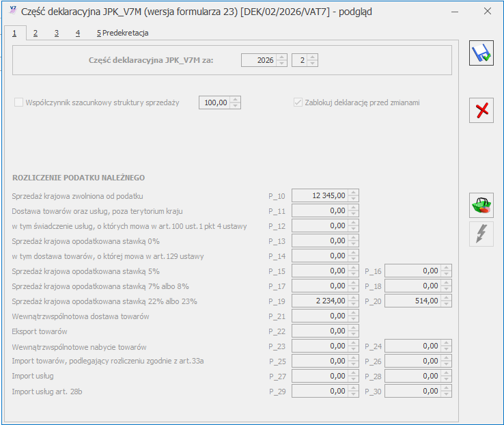Click the P_20 field showing 514,00
504x425 pixels.
(412, 301)
